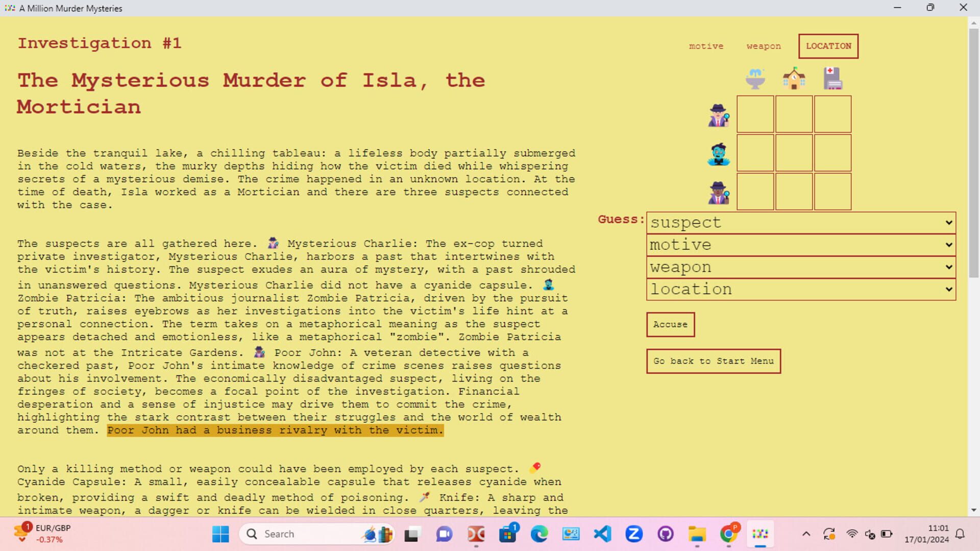Image resolution: width=980 pixels, height=551 pixels.
Task: Click Poor John's detective icon on the grid
Action: 719,192
